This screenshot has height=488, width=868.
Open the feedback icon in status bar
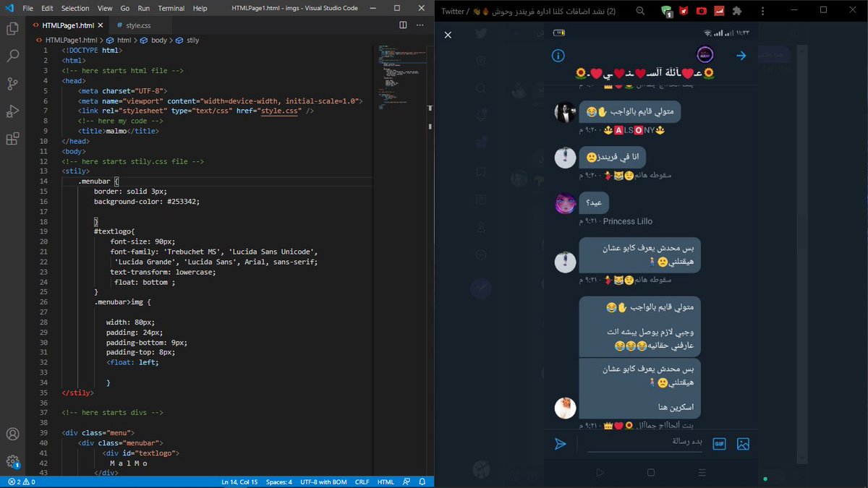407,481
